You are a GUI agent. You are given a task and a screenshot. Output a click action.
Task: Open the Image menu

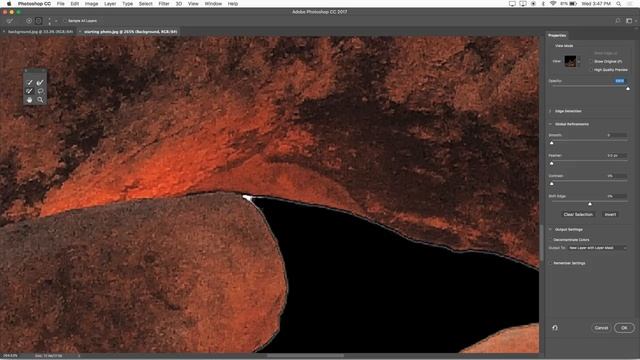click(91, 4)
